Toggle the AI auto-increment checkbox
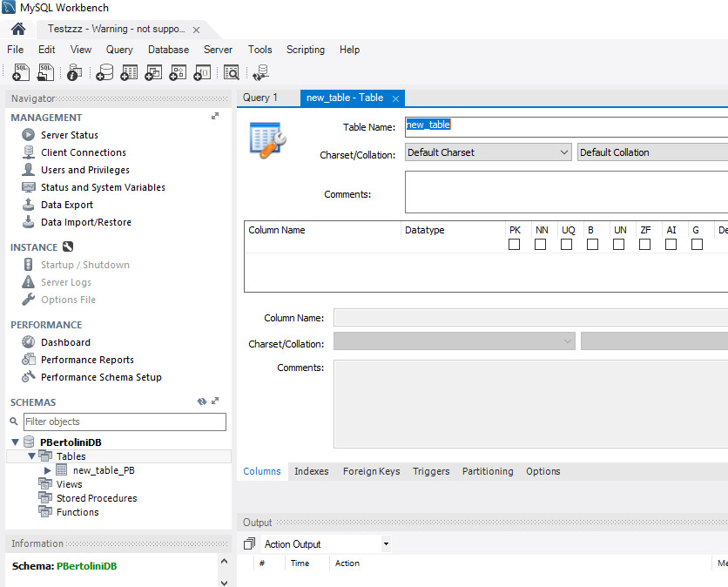 (x=671, y=244)
